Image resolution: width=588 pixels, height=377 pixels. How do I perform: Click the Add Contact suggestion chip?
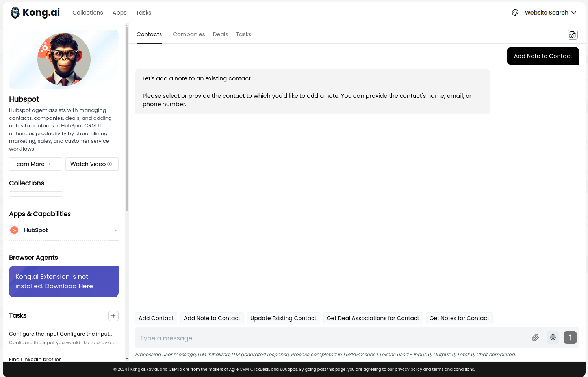[x=156, y=318]
